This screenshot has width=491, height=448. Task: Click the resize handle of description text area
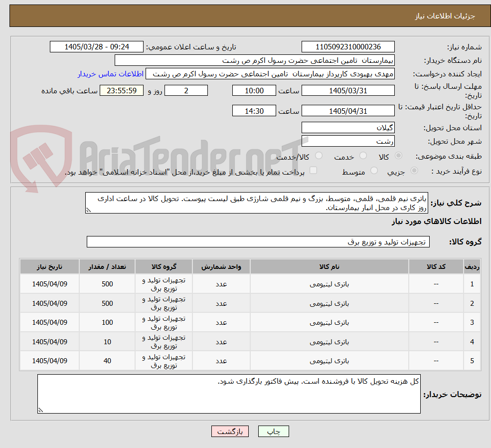pos(88,210)
